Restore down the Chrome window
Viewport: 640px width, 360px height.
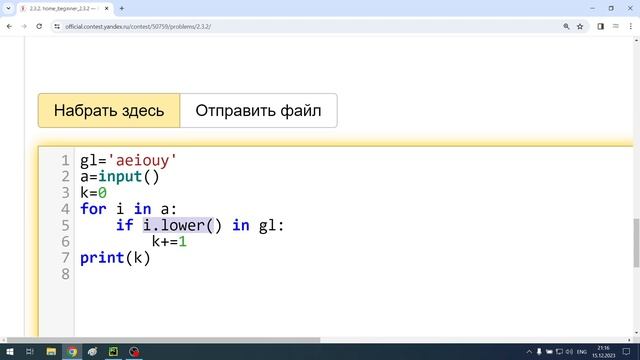[611, 8]
